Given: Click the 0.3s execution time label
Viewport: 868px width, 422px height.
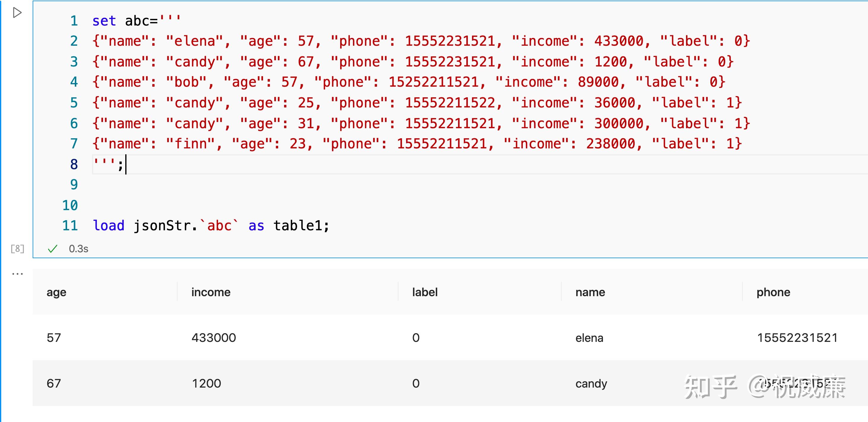Looking at the screenshot, I should click(x=78, y=249).
